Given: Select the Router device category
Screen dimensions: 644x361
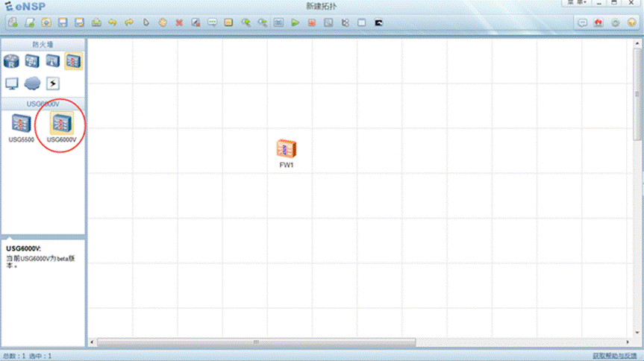Looking at the screenshot, I should tap(11, 61).
